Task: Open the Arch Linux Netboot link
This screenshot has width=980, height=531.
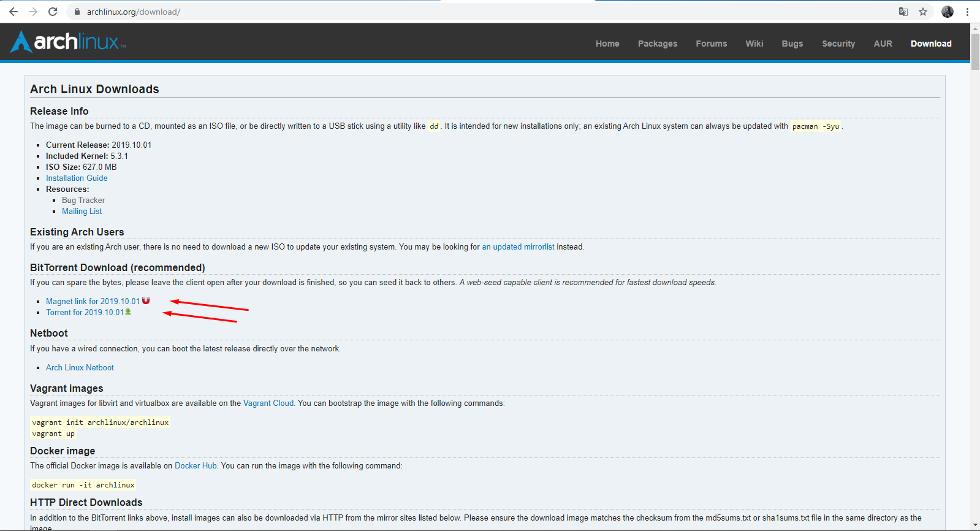Action: (80, 367)
